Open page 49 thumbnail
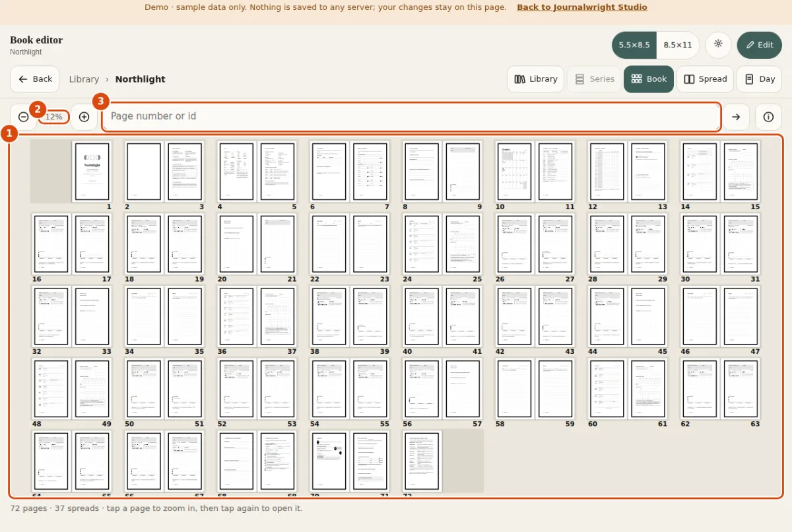 [x=92, y=389]
